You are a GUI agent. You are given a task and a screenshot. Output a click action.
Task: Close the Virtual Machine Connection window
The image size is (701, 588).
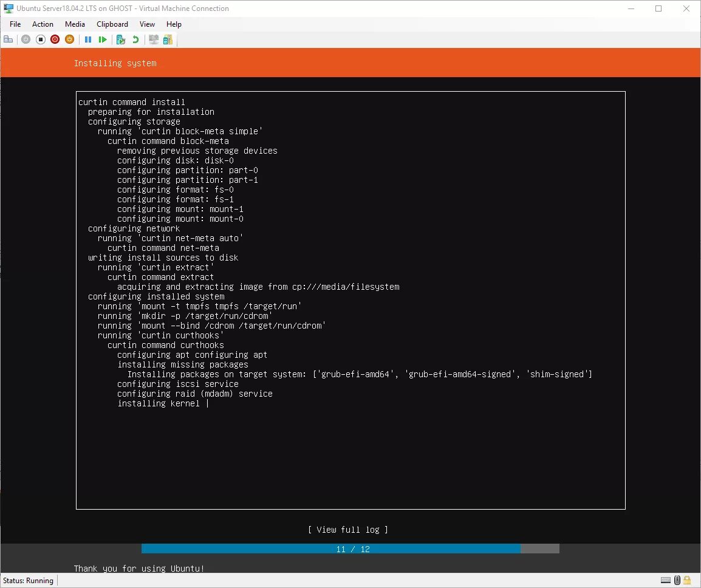686,9
